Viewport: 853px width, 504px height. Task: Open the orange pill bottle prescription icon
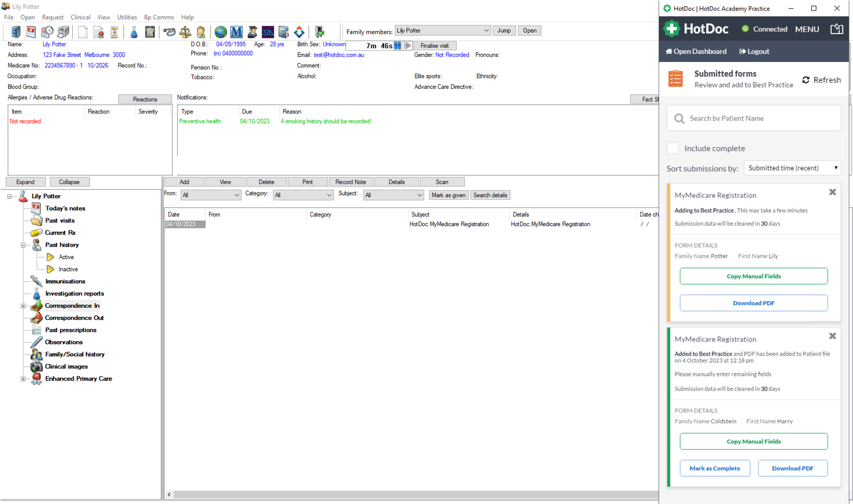(115, 32)
